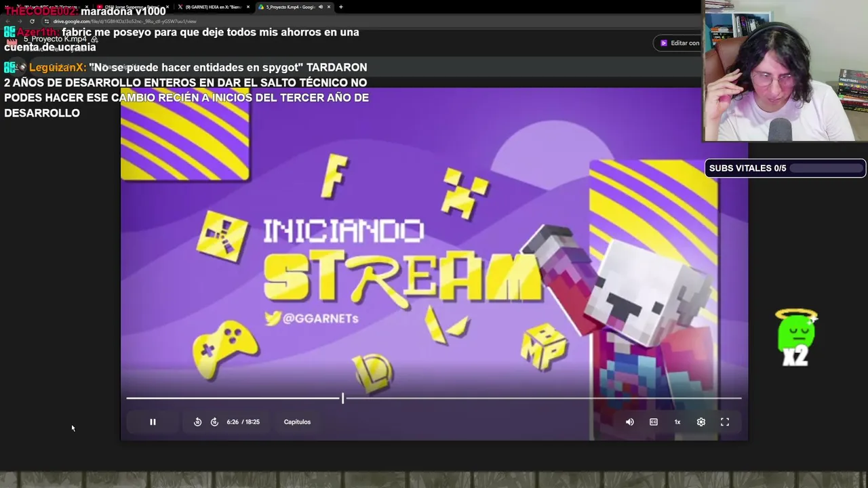Click the video progress bar handle
Image resolution: width=868 pixels, height=488 pixels.
[x=342, y=399]
